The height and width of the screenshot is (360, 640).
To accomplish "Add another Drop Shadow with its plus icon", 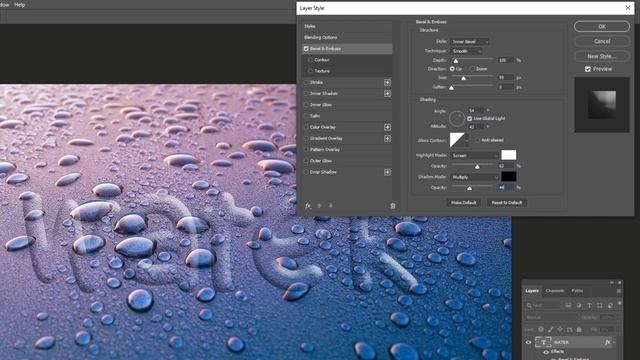I will coord(387,172).
